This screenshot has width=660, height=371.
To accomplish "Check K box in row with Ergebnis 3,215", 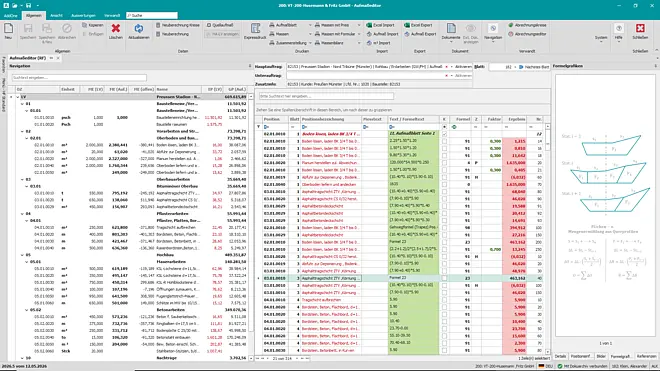I will coord(444,141).
